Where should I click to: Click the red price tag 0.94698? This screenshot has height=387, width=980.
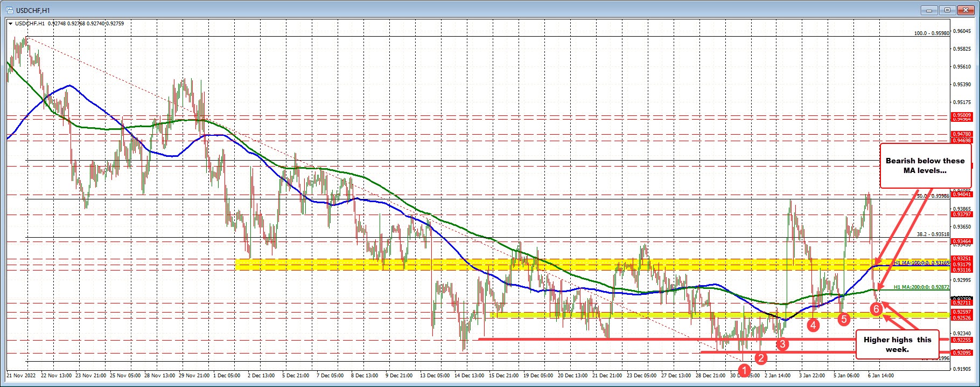pyautogui.click(x=962, y=140)
